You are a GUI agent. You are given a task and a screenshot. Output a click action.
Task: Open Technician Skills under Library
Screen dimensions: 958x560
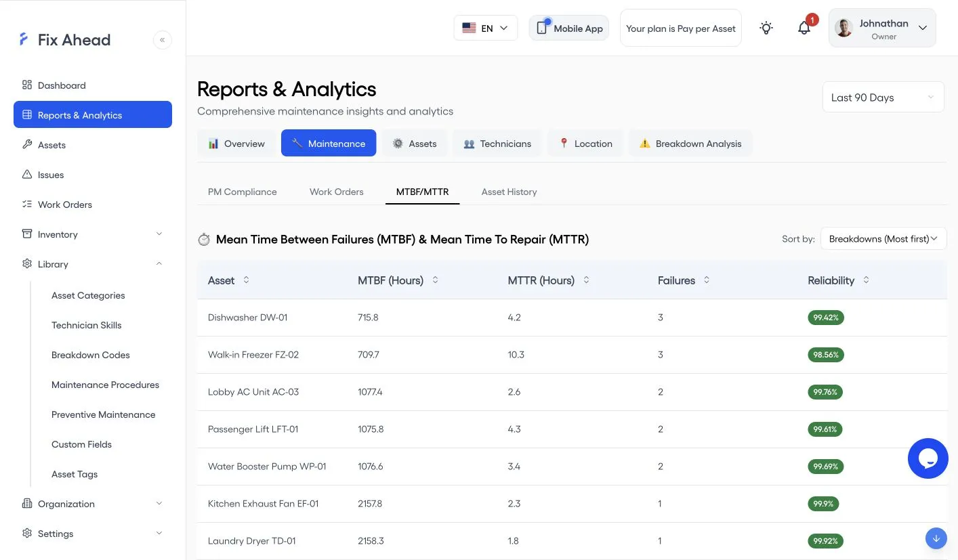(87, 325)
